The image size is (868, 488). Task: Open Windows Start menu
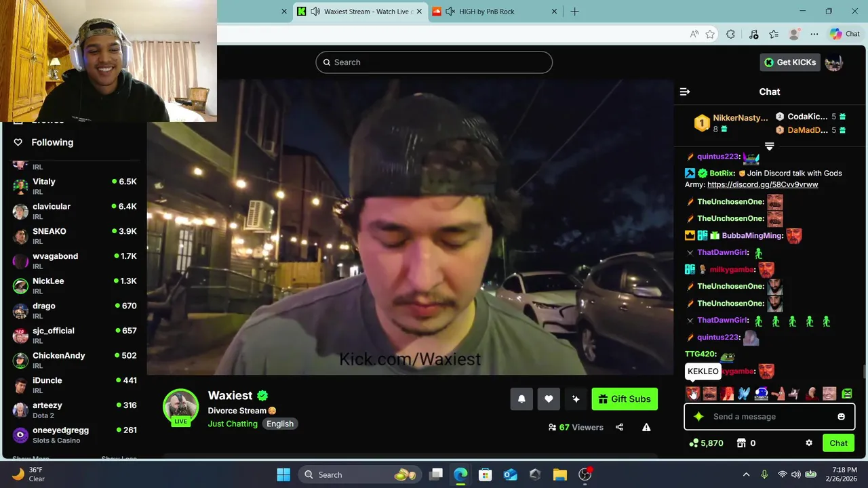(x=283, y=474)
